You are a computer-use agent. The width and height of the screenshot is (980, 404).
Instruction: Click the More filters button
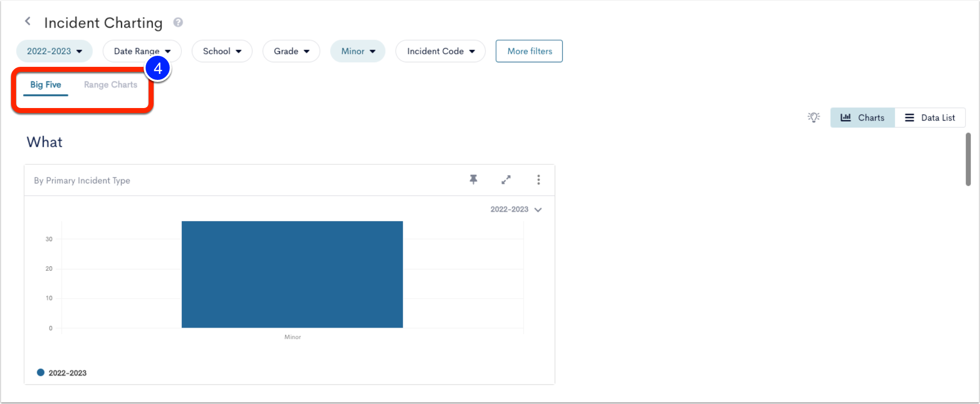point(529,51)
